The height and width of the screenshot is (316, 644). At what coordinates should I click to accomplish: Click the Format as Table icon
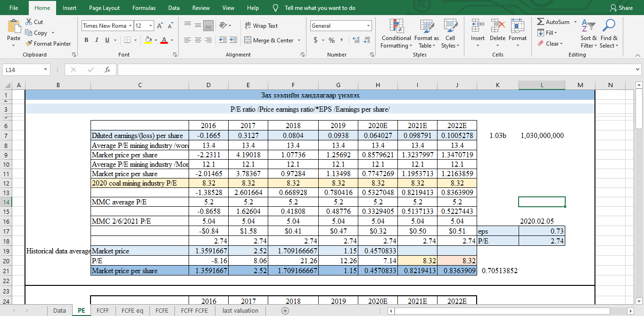[426, 26]
